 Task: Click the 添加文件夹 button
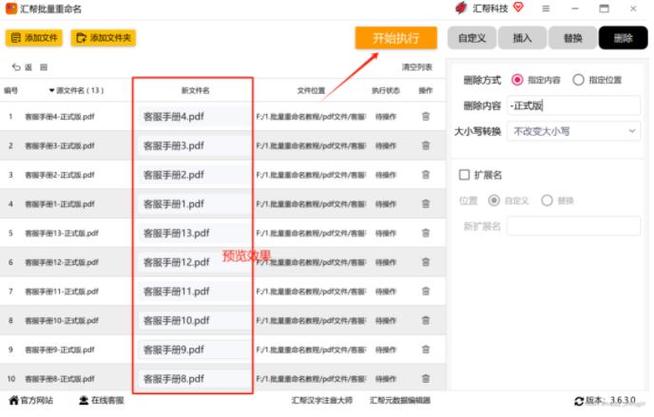(x=103, y=38)
